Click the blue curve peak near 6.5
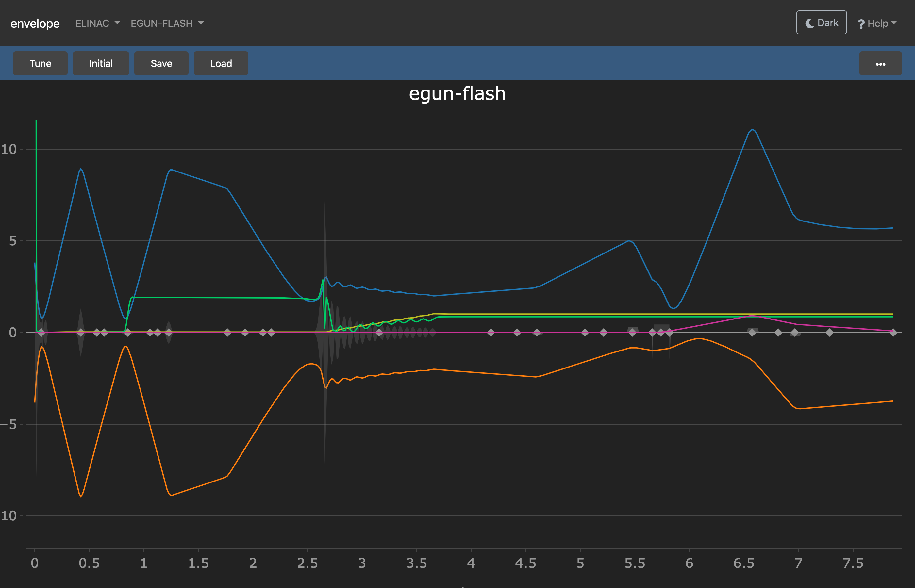 click(x=752, y=130)
